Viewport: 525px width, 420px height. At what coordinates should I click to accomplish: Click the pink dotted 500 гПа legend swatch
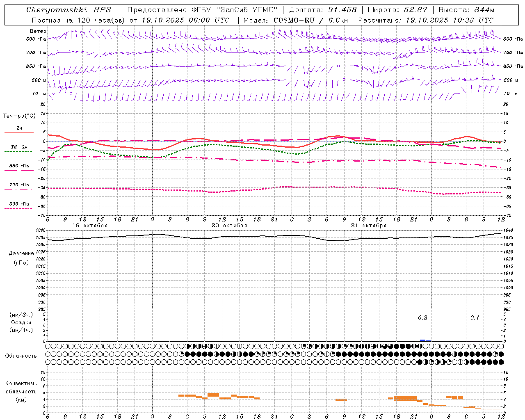click(18, 208)
